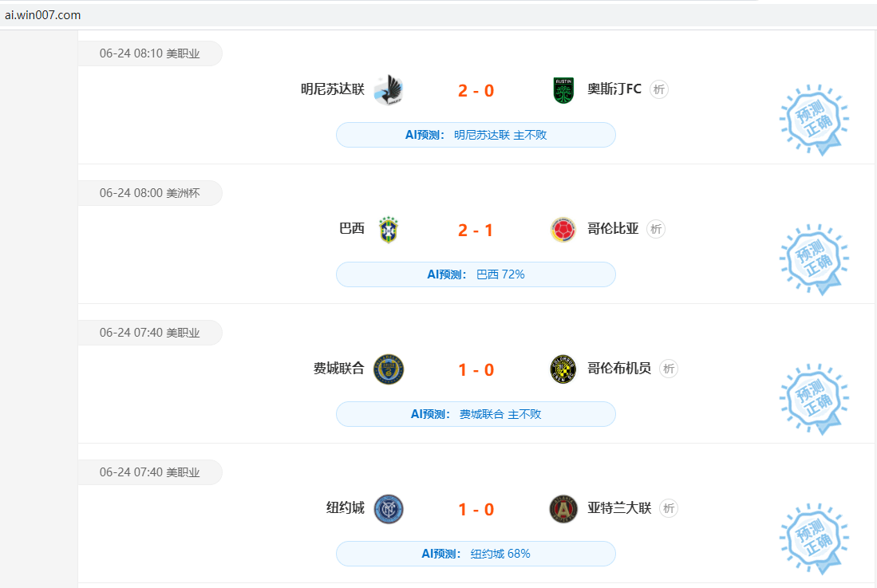Click the Austin FC team crest
Image resolution: width=877 pixels, height=588 pixels.
coord(563,90)
